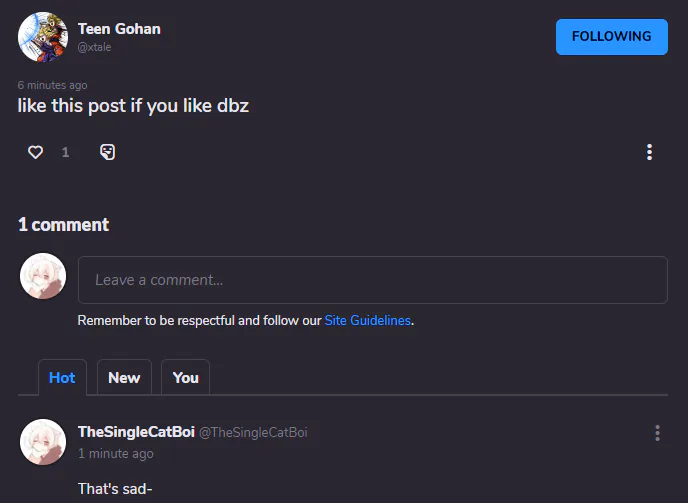Open the Site Guidelines link
688x503 pixels.
click(368, 321)
